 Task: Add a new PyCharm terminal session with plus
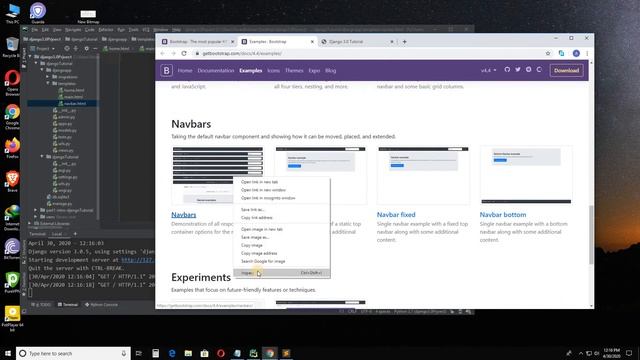point(75,234)
